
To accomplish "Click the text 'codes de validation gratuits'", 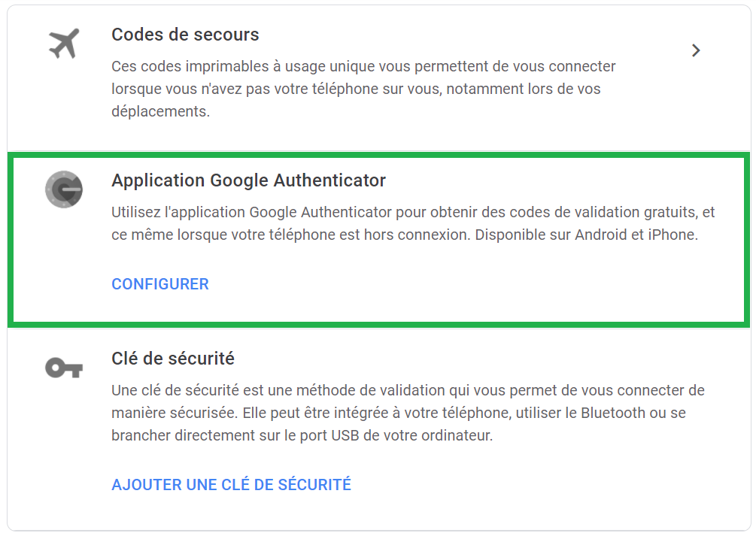I will (603, 212).
